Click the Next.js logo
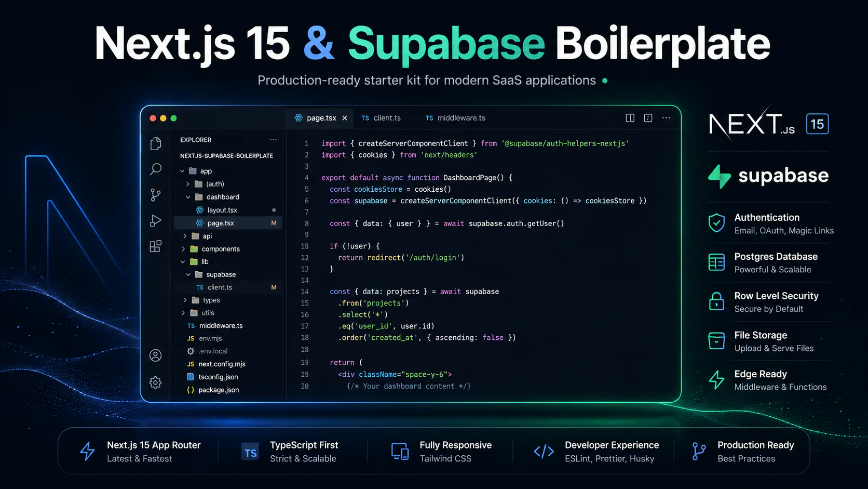 click(x=752, y=124)
